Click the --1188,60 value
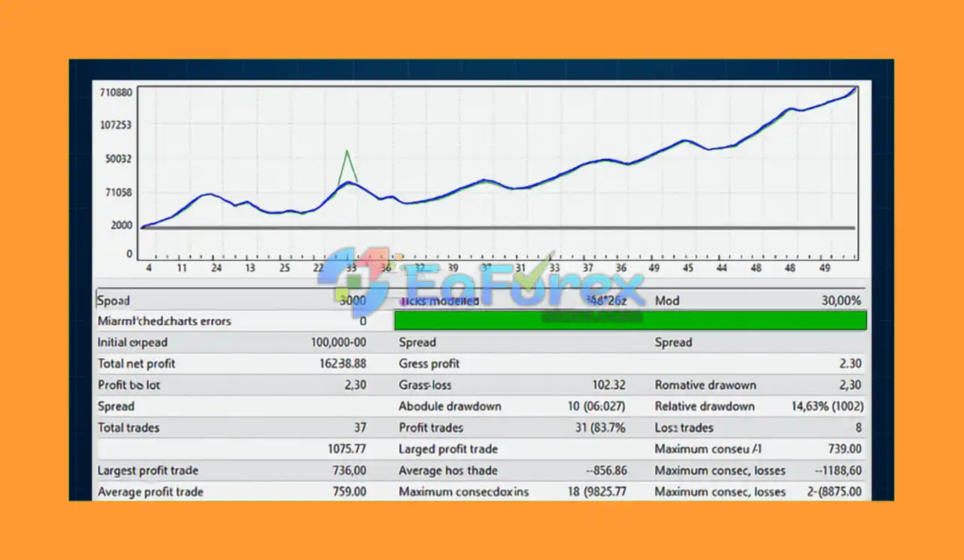Image resolution: width=964 pixels, height=560 pixels. click(838, 470)
